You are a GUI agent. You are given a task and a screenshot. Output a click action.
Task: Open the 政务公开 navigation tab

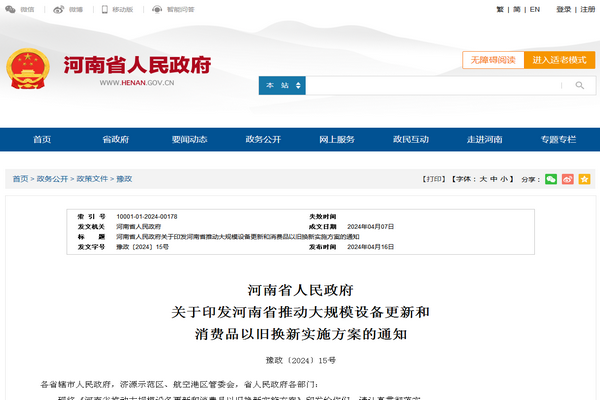[263, 139]
